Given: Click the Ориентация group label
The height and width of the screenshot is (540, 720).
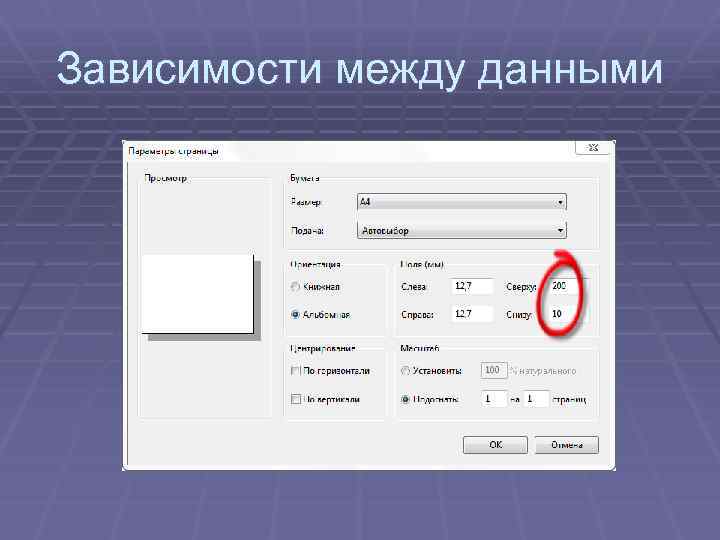Looking at the screenshot, I should click(x=315, y=264).
